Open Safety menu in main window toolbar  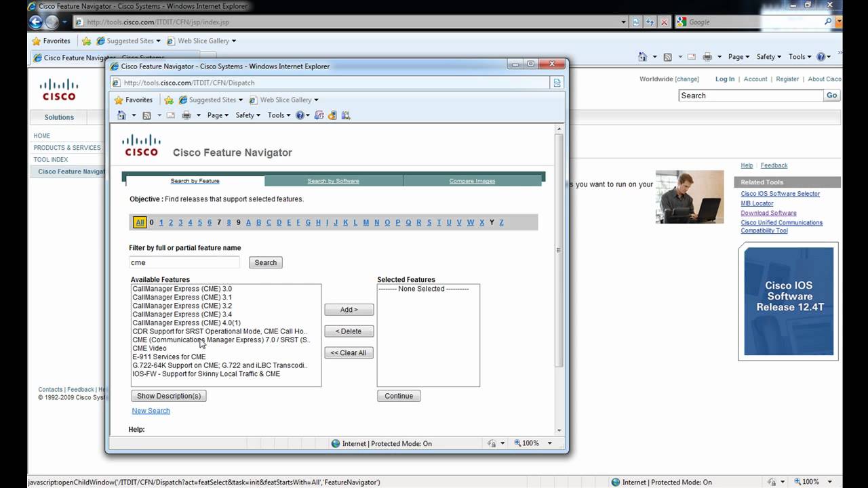(x=769, y=57)
